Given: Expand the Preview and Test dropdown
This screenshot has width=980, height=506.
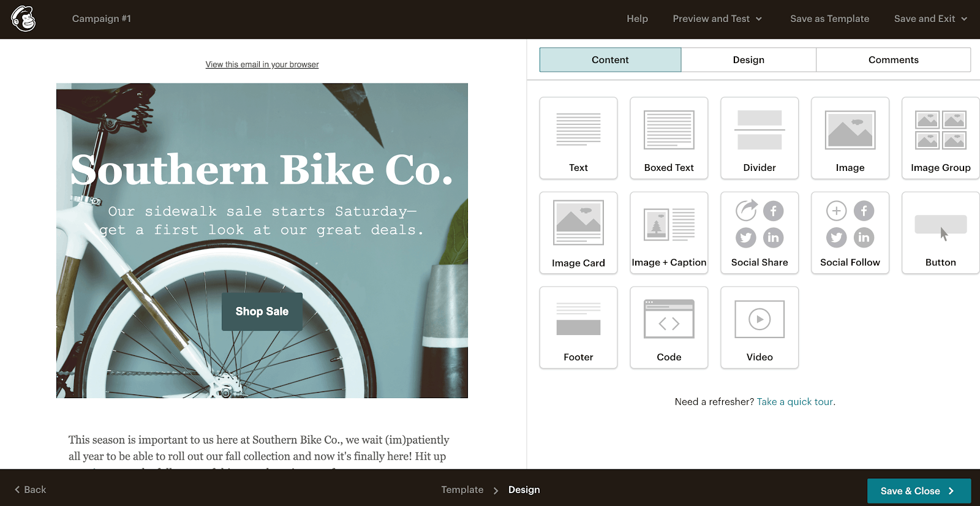Looking at the screenshot, I should pyautogui.click(x=717, y=19).
